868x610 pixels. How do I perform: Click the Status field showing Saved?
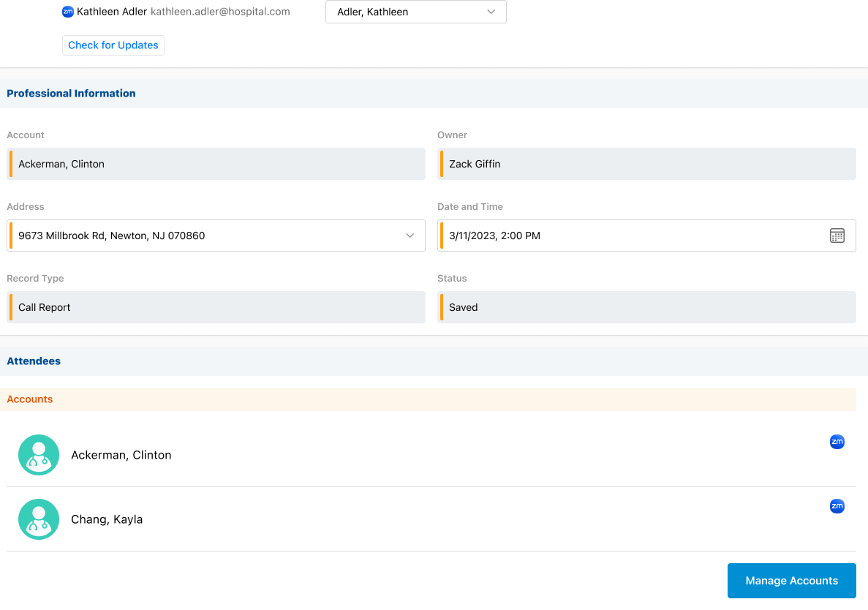pyautogui.click(x=646, y=307)
